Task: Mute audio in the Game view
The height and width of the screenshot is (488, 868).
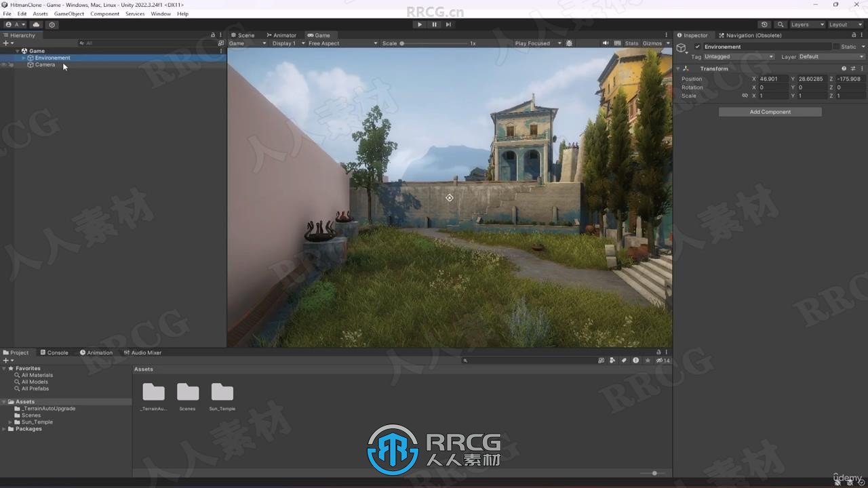Action: click(606, 43)
